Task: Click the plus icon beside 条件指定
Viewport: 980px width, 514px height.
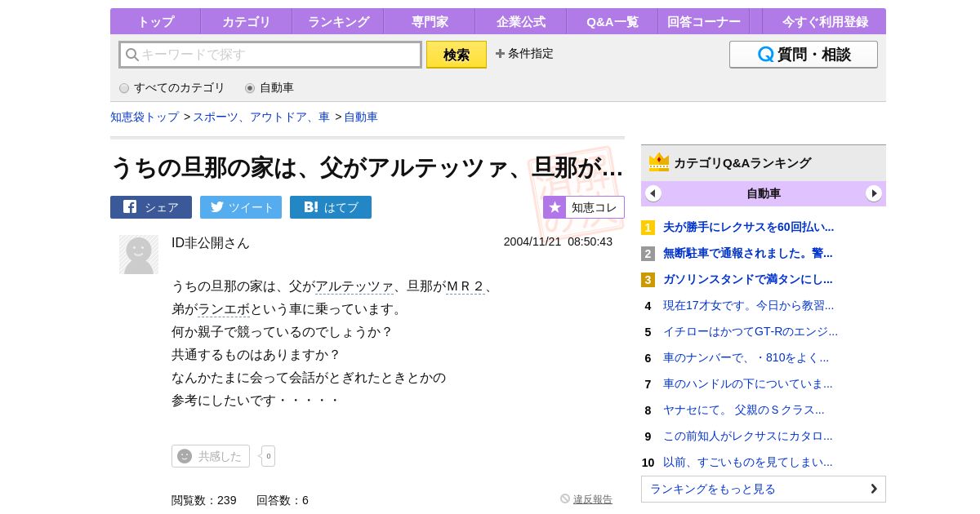Action: tap(500, 53)
